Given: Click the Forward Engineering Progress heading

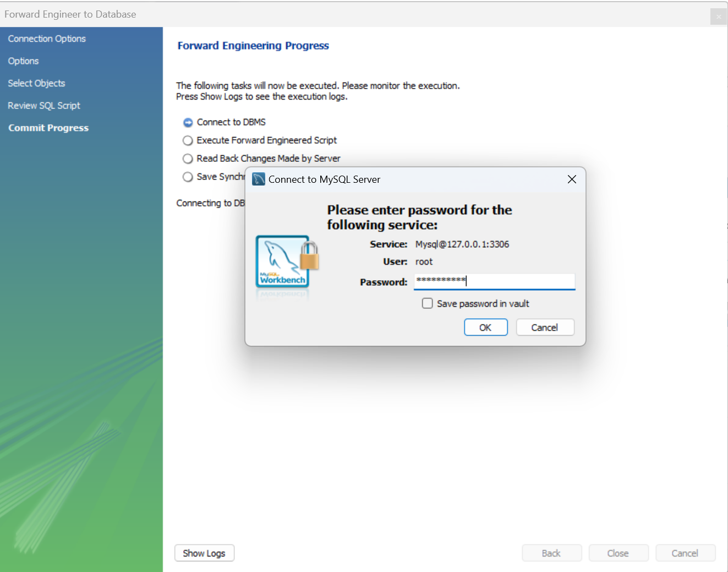Looking at the screenshot, I should [253, 46].
